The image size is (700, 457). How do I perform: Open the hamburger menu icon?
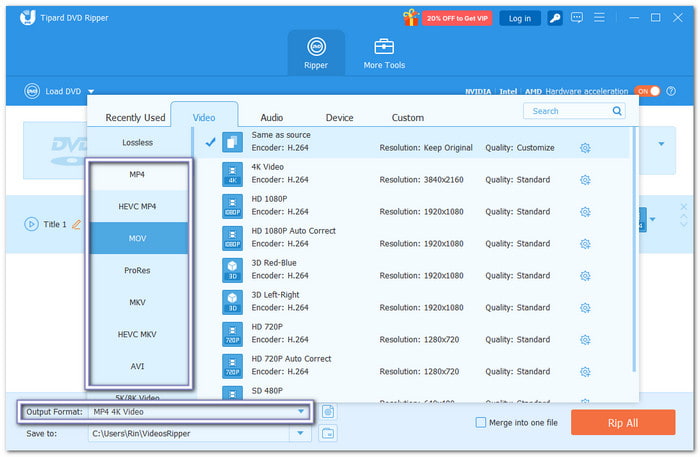pos(599,18)
